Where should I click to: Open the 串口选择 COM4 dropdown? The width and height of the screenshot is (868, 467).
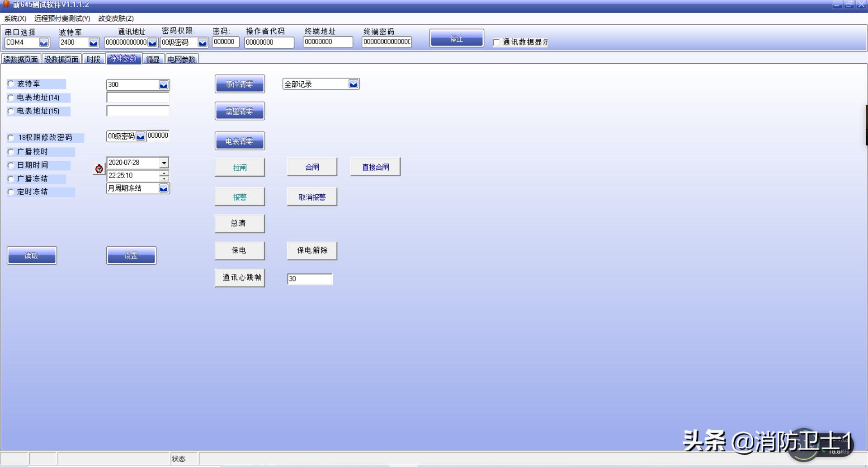pos(44,42)
